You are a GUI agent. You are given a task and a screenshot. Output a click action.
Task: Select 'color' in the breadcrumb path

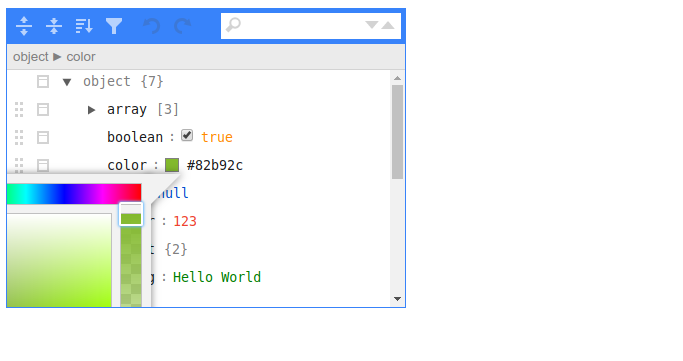[x=81, y=57]
